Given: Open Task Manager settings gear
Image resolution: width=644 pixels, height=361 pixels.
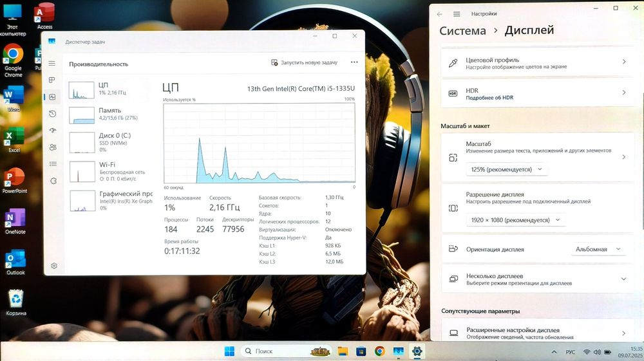Looking at the screenshot, I should [x=54, y=266].
